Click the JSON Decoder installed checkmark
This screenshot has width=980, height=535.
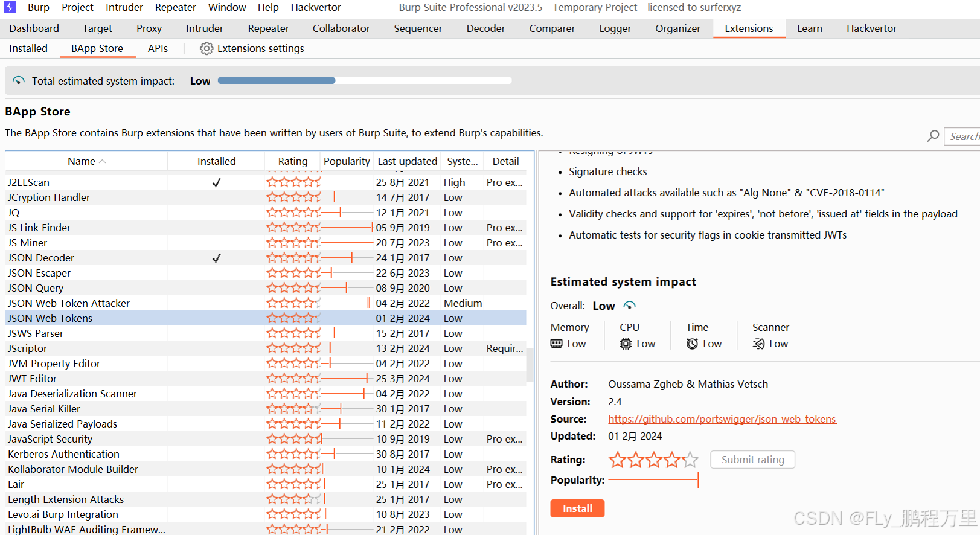(x=216, y=258)
